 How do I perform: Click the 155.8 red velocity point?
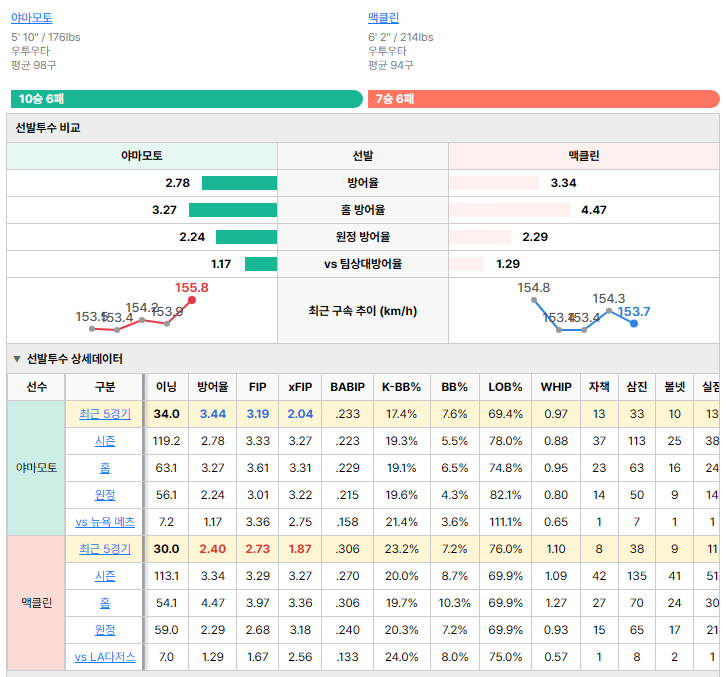(x=192, y=300)
